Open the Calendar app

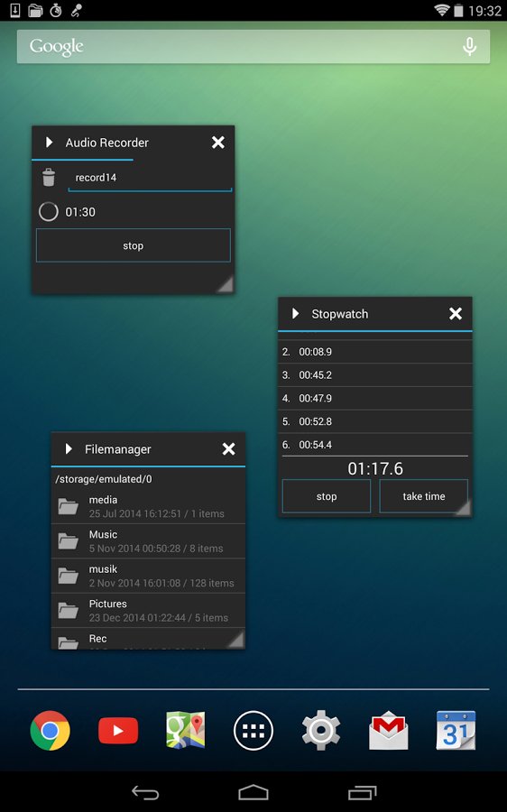[456, 730]
